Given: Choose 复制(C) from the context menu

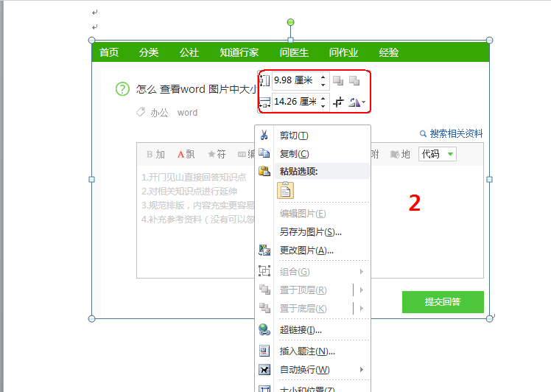Looking at the screenshot, I should point(294,154).
